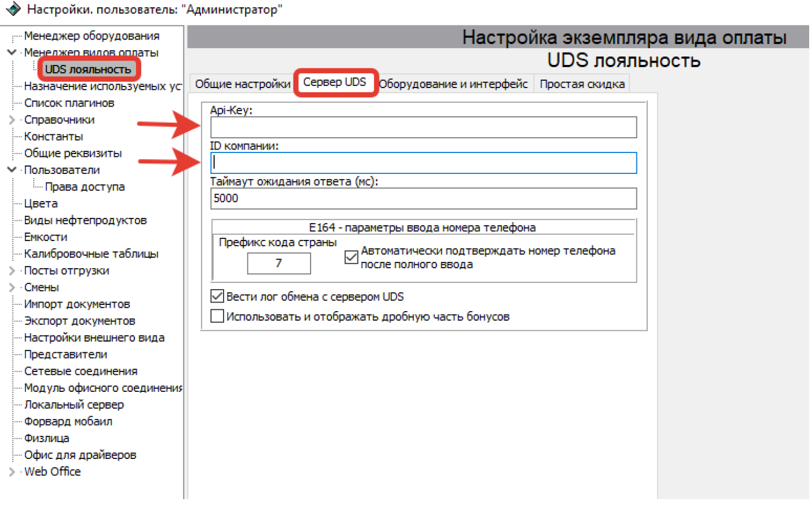This screenshot has width=812, height=507.
Task: Enable fractional bonus display checkbox
Action: tap(217, 316)
